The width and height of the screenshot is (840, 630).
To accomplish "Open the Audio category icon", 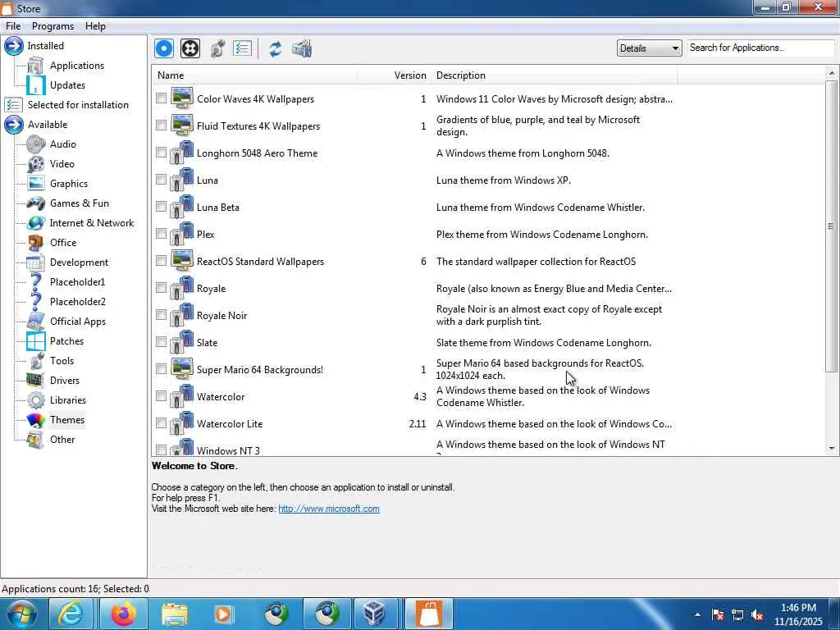I will (x=36, y=144).
